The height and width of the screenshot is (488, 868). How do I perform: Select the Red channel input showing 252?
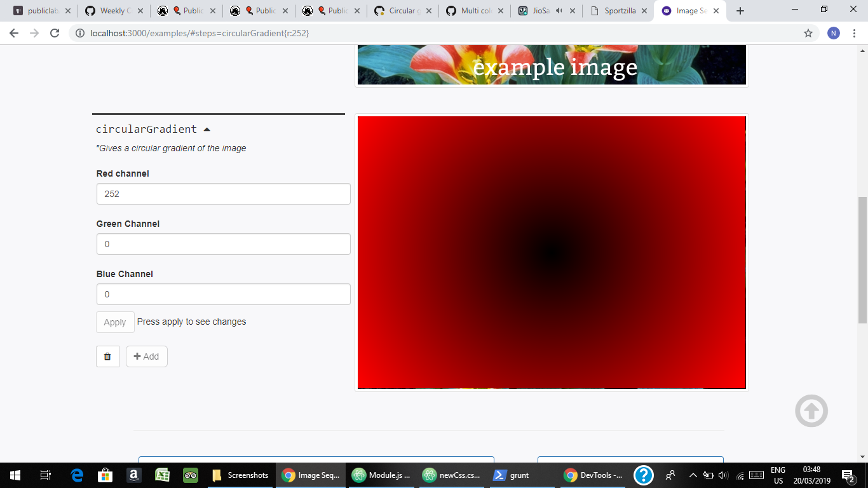[x=223, y=194]
